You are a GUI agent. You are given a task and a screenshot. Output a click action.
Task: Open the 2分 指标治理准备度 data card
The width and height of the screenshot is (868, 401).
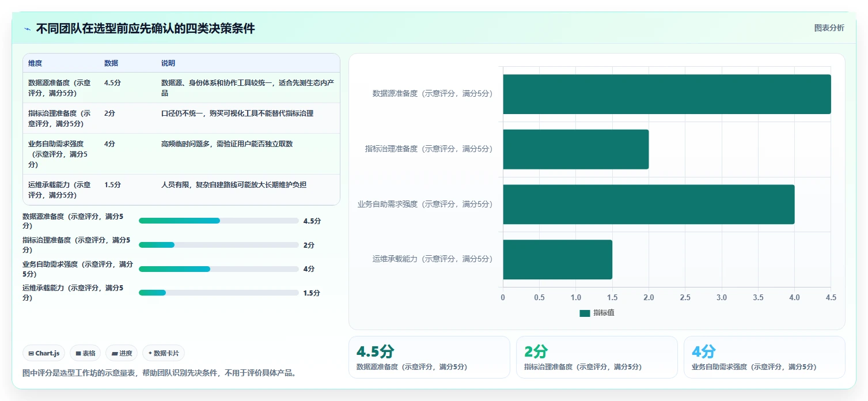597,357
